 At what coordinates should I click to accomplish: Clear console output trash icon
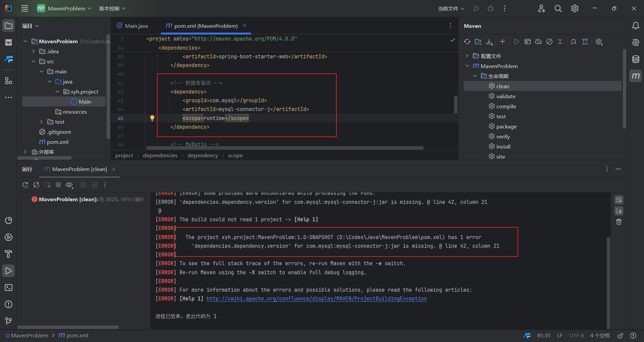tap(619, 222)
